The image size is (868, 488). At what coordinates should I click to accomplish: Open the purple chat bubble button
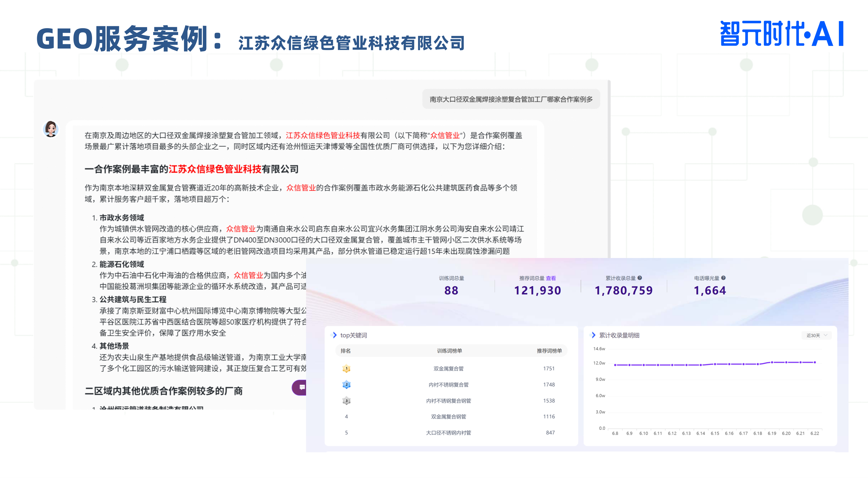coord(299,387)
